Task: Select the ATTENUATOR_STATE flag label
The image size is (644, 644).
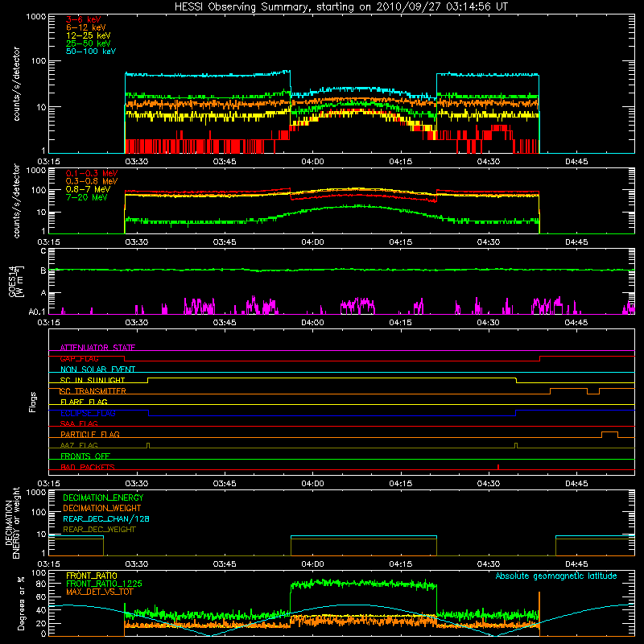Action: pyautogui.click(x=97, y=348)
